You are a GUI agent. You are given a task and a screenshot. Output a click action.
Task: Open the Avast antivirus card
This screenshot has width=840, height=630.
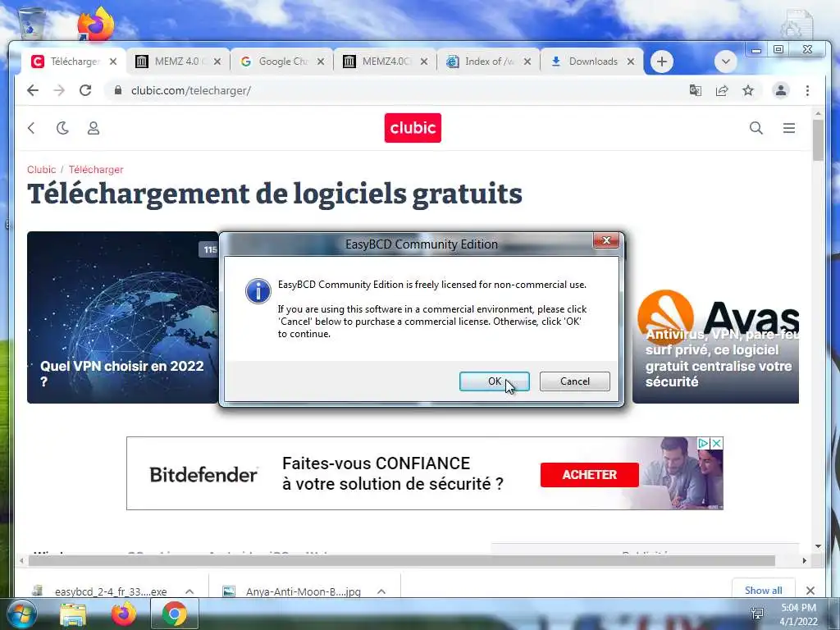click(x=715, y=347)
